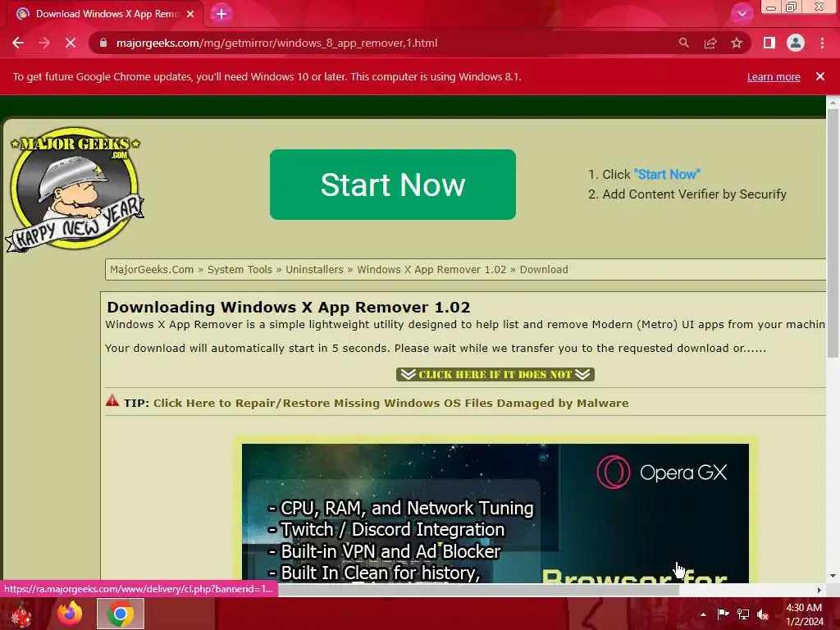Open Chrome side panel

769,43
